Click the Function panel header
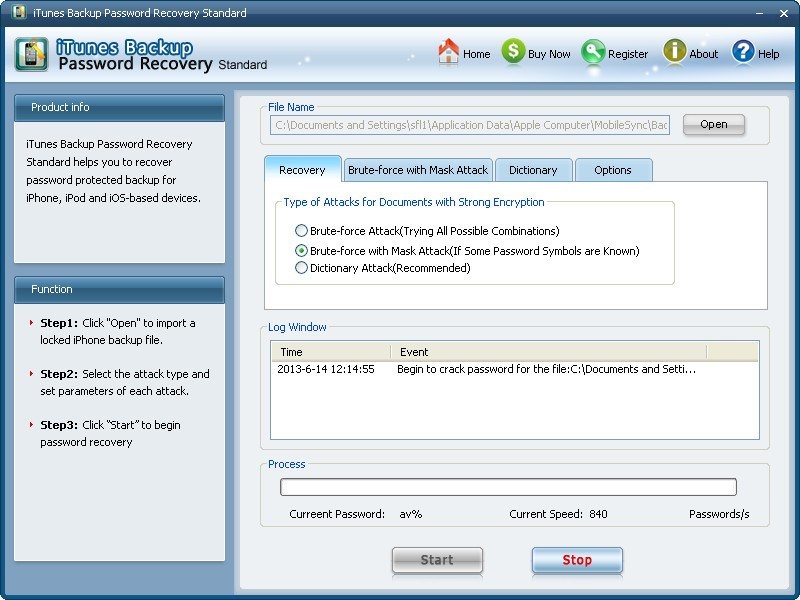The image size is (800, 600). click(119, 289)
